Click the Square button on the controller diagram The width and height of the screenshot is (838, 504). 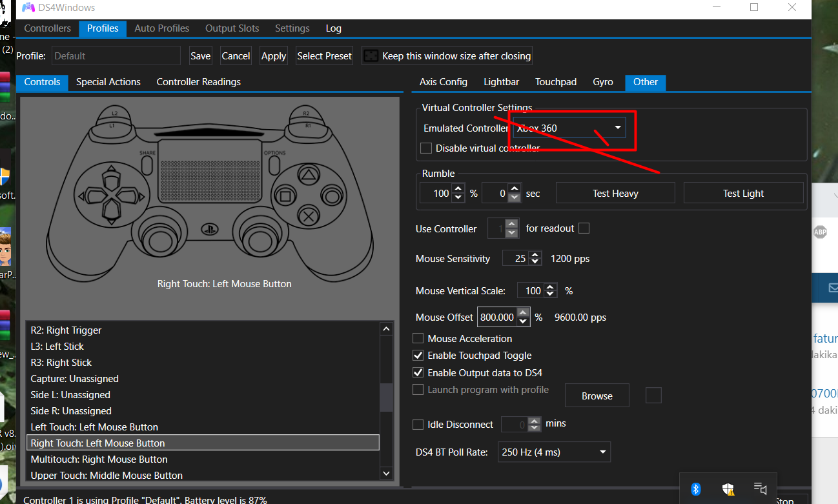pyautogui.click(x=285, y=196)
